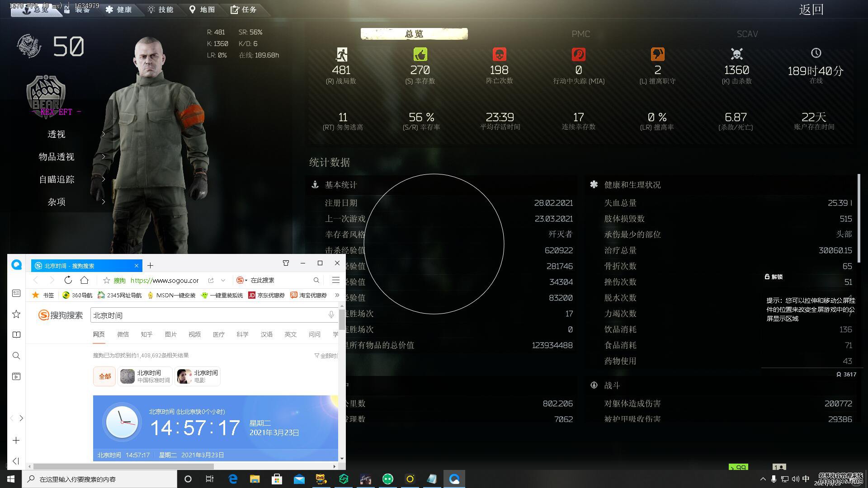Select the 总览 overview tab
The width and height of the screenshot is (868, 488).
pyautogui.click(x=414, y=34)
